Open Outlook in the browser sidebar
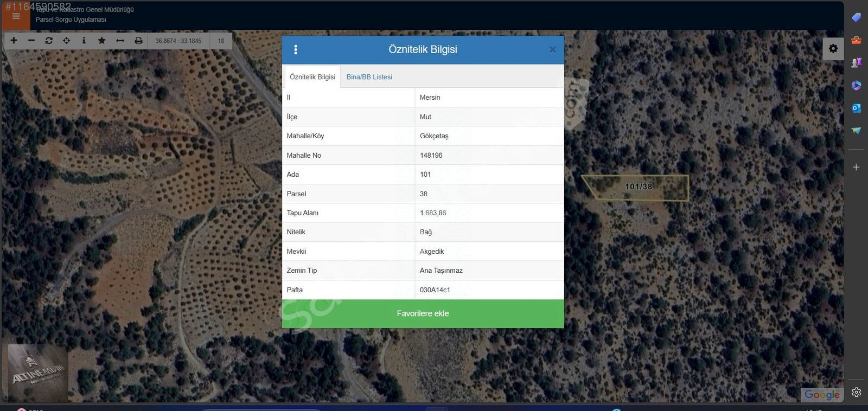Image resolution: width=868 pixels, height=411 pixels. pyautogui.click(x=856, y=108)
